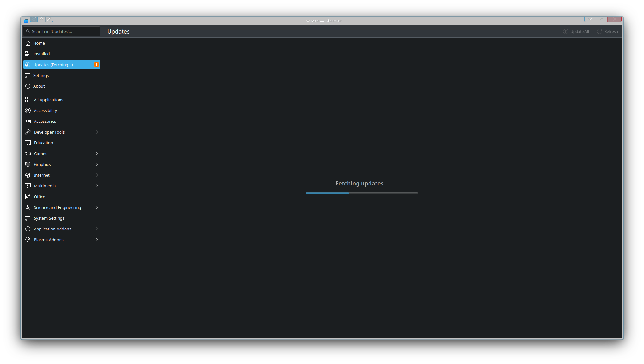Image resolution: width=644 pixels, height=364 pixels.
Task: Open the About sidebar entry
Action: [39, 86]
